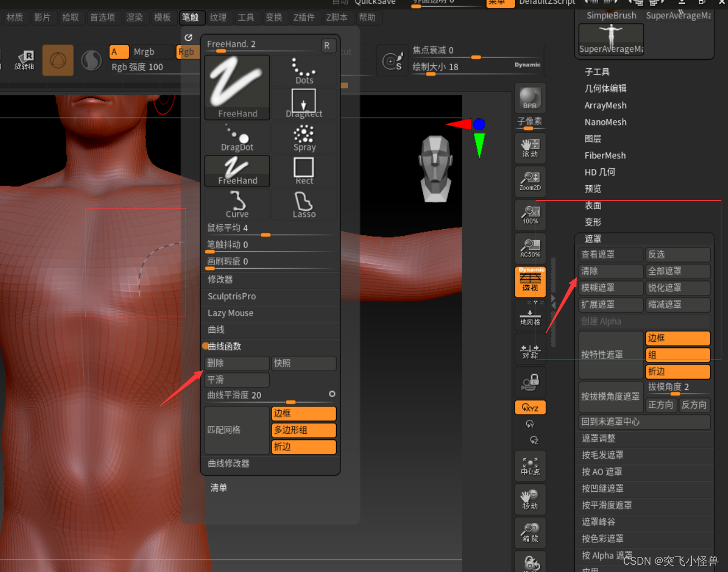Pick the Lasso stroke type
The image size is (728, 572).
[304, 204]
